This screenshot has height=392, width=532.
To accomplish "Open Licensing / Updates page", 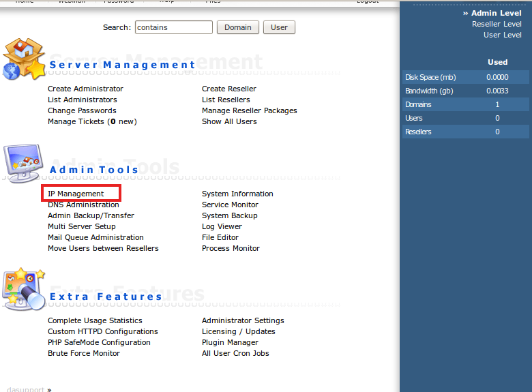I will (239, 331).
